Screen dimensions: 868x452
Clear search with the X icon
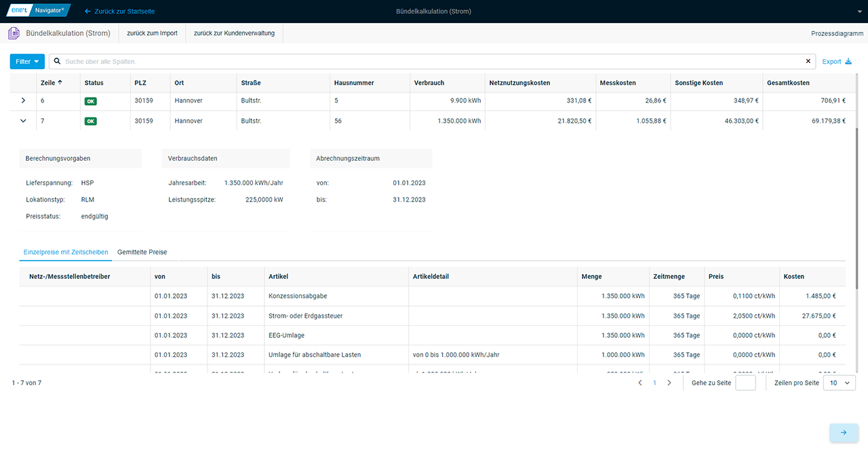pos(808,62)
